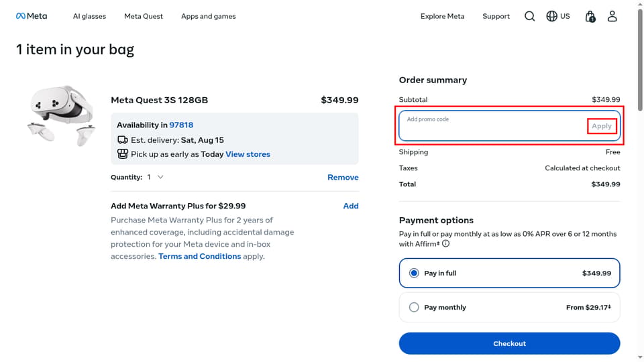Open the shopping bag icon
The width and height of the screenshot is (644, 362).
coord(590,16)
